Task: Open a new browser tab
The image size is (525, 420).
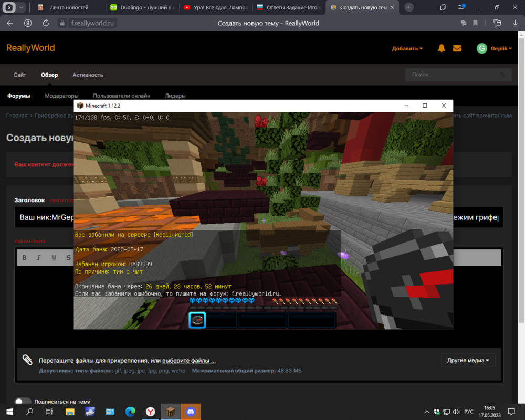Action: [x=409, y=7]
